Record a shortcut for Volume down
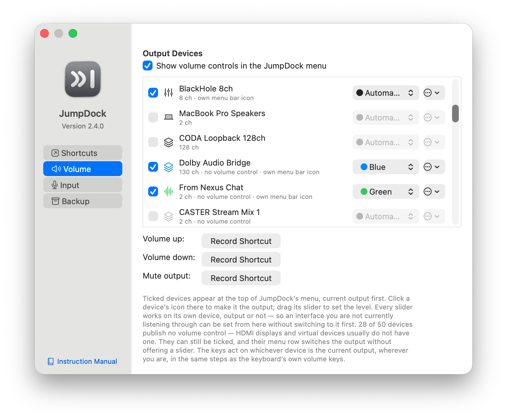507x420 pixels. click(x=241, y=259)
